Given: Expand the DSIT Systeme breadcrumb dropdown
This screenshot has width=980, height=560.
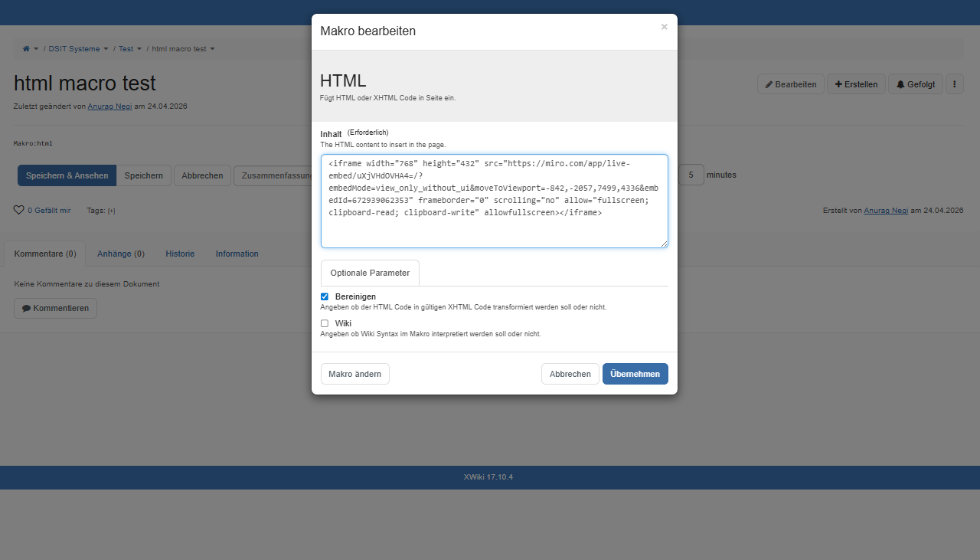Looking at the screenshot, I should (x=106, y=49).
